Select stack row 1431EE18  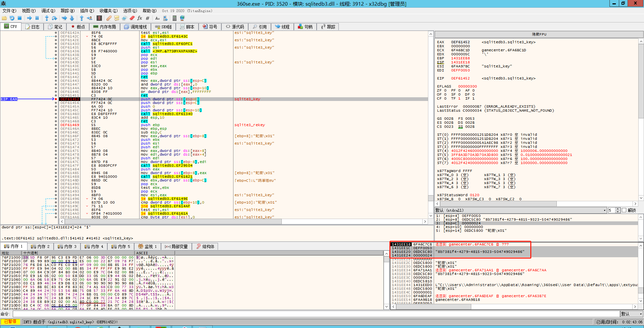pos(514,244)
